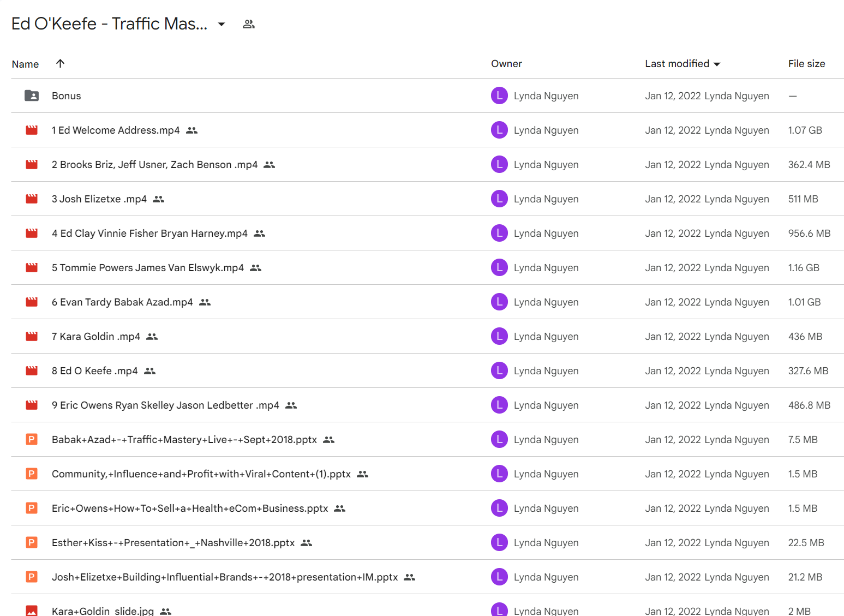Click the 21.2 MB file size value
This screenshot has height=616, width=844.
point(805,577)
